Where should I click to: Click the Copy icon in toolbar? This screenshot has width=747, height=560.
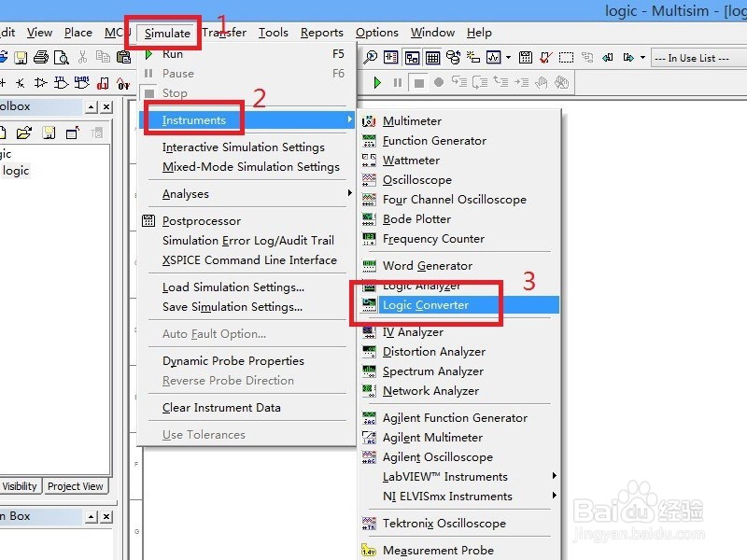[x=103, y=58]
